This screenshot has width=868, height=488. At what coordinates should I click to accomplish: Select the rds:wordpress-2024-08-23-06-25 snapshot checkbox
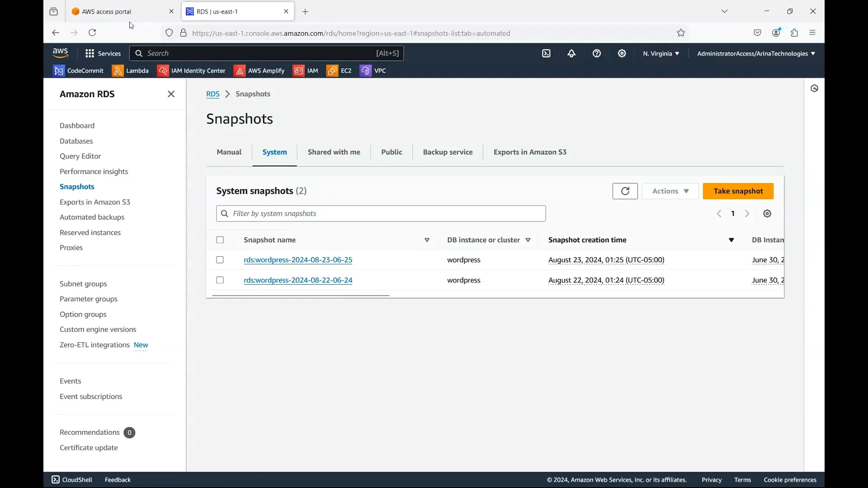click(x=220, y=260)
